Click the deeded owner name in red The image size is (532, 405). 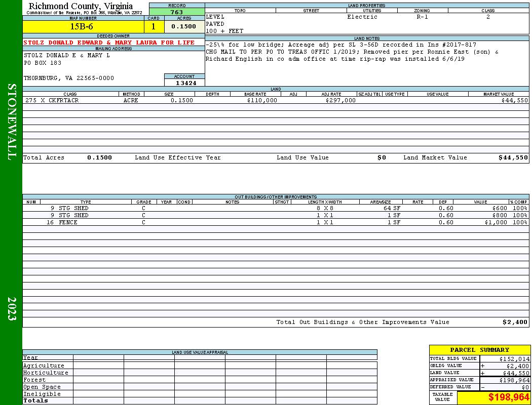tap(109, 43)
